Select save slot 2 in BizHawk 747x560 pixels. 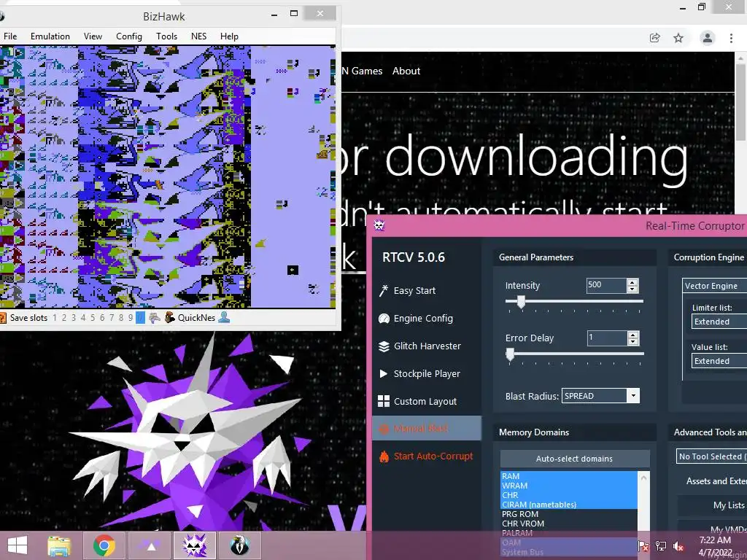[64, 318]
